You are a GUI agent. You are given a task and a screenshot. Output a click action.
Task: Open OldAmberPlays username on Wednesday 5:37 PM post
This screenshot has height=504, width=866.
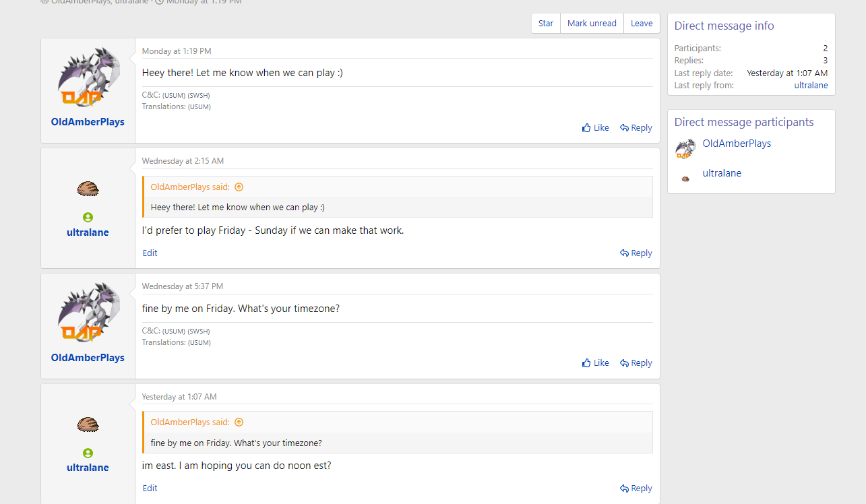[x=88, y=358]
